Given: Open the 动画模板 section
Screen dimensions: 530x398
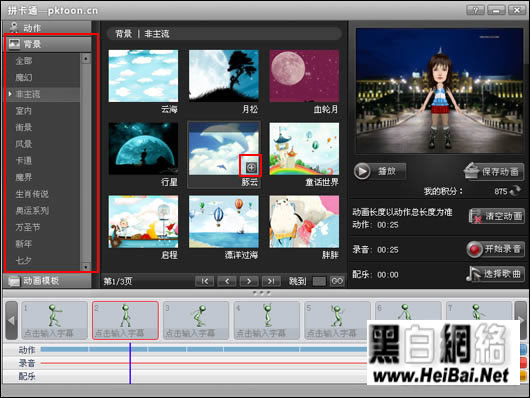Looking at the screenshot, I should tap(47, 281).
